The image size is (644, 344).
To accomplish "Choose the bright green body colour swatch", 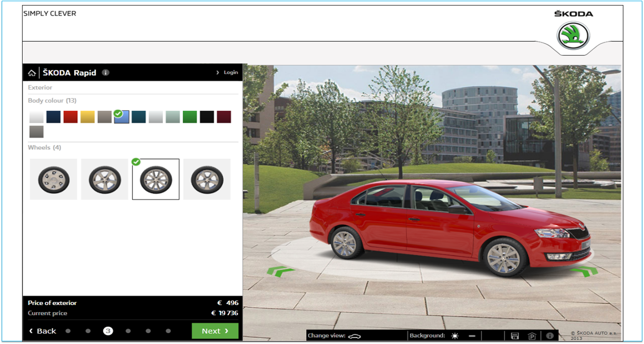I will [x=190, y=117].
